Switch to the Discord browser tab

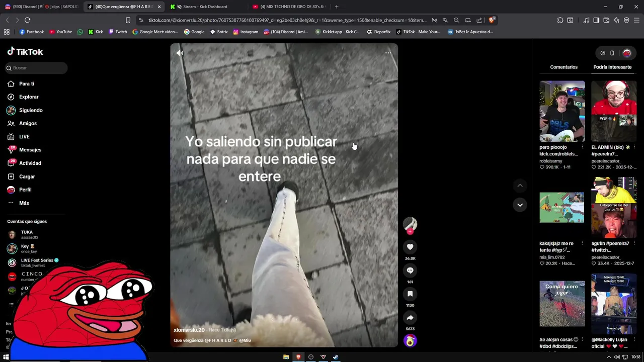[x=41, y=7]
